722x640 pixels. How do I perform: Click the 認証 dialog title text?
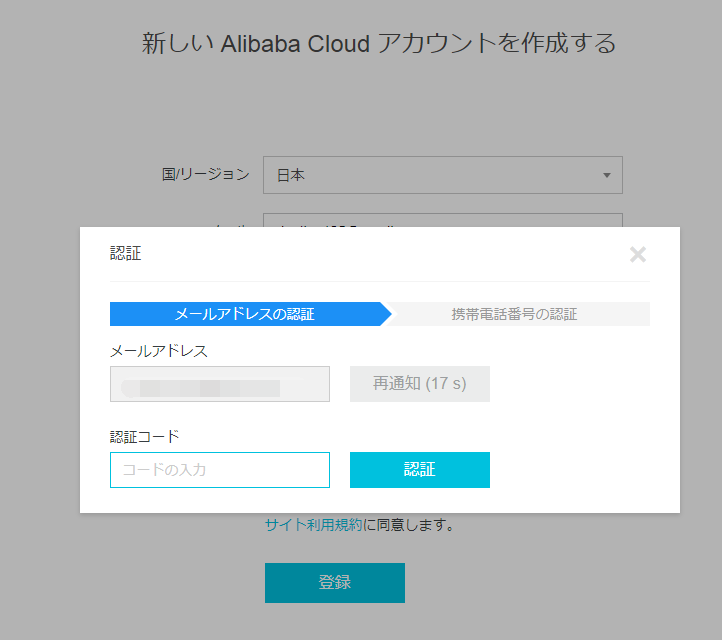[x=126, y=254]
